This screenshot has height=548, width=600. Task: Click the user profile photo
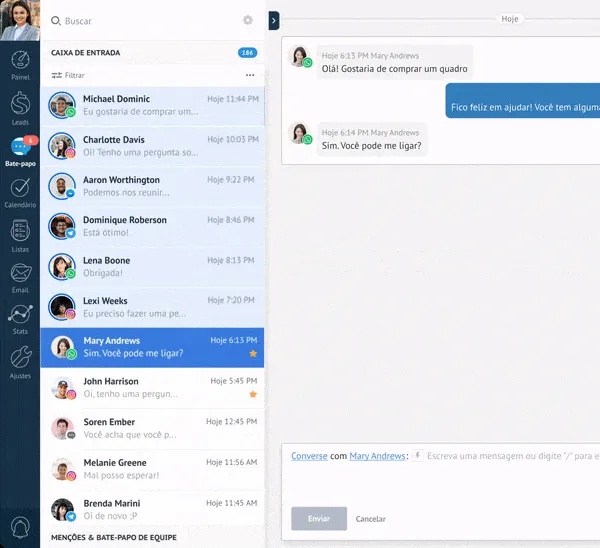[x=20, y=20]
